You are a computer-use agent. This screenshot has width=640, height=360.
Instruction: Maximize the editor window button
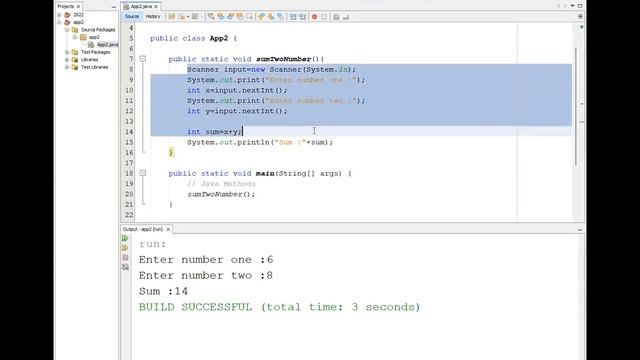coord(580,6)
